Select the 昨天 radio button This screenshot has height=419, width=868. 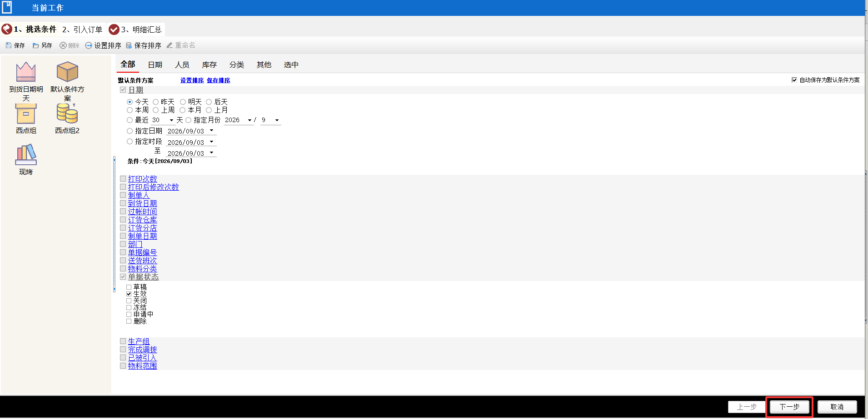tap(155, 102)
